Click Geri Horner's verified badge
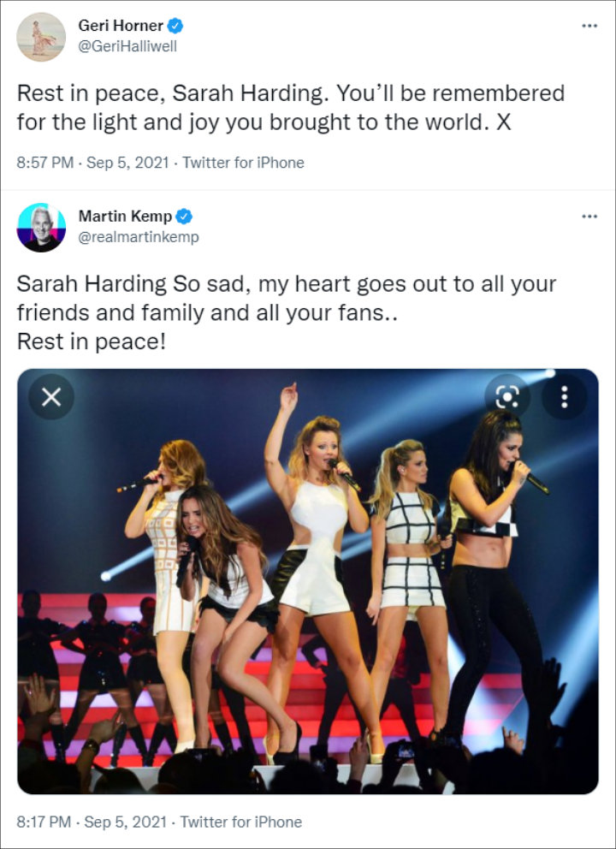 click(176, 26)
